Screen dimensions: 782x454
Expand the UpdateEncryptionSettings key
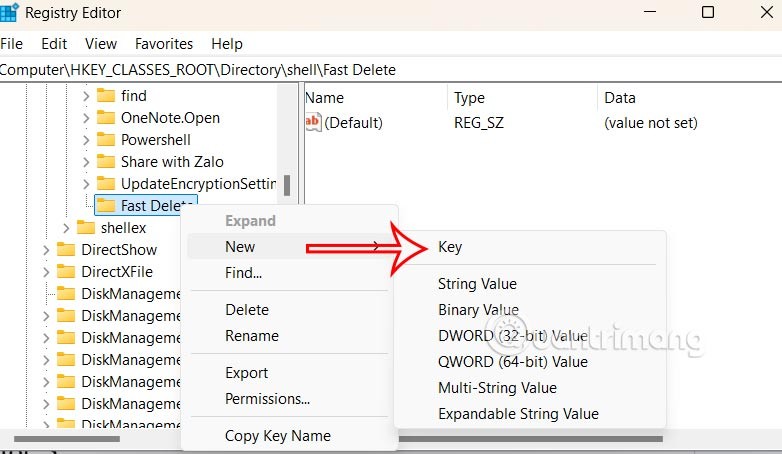click(85, 184)
